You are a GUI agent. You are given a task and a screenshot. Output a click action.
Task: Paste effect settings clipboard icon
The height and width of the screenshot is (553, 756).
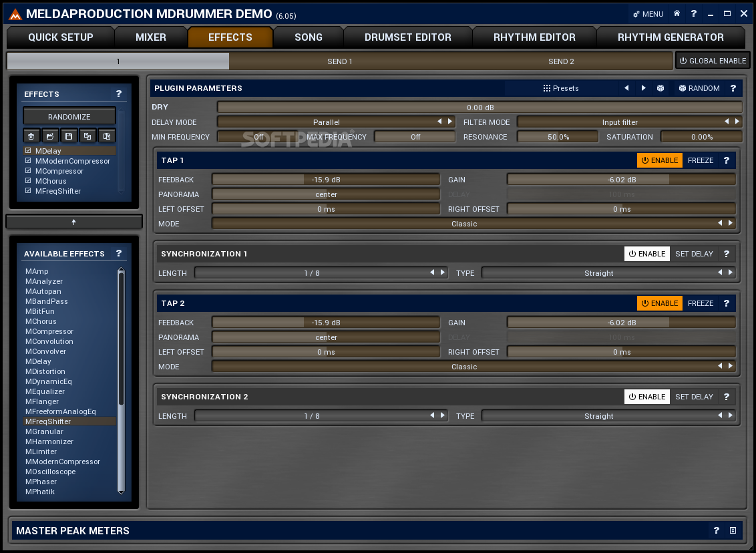click(x=107, y=136)
